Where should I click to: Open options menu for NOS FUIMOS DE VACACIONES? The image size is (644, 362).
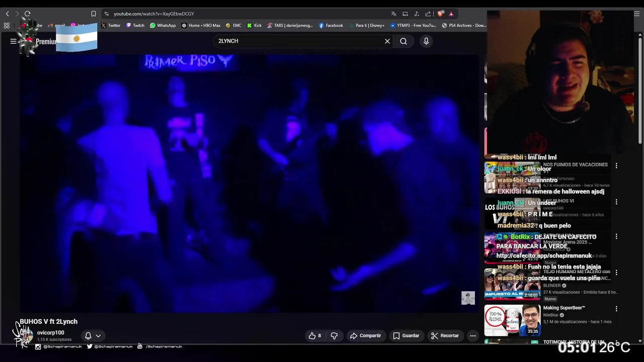tap(616, 165)
